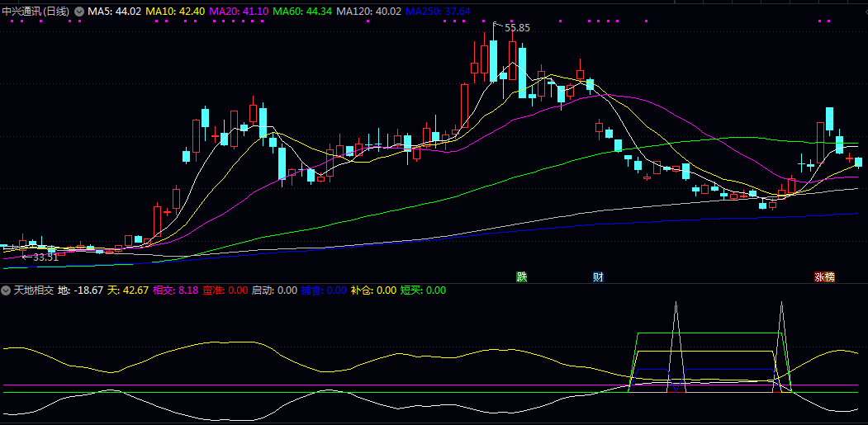The height and width of the screenshot is (425, 868).
Task: Select the yellow MA10 moving average label
Action: [175, 12]
